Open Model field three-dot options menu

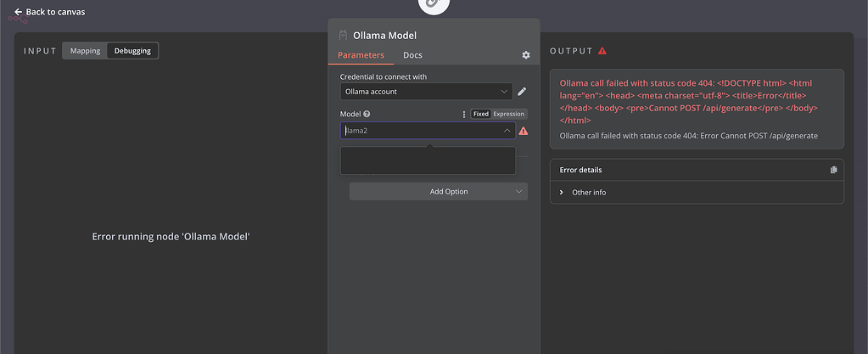pos(464,114)
